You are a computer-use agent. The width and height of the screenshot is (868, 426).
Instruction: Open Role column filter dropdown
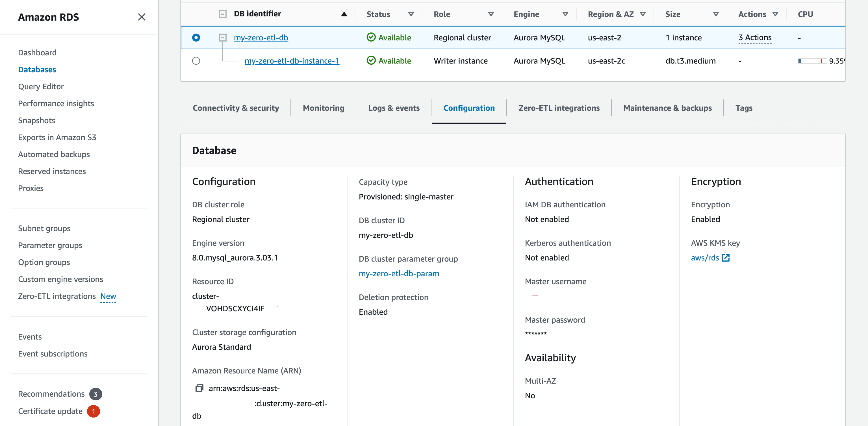click(x=491, y=14)
